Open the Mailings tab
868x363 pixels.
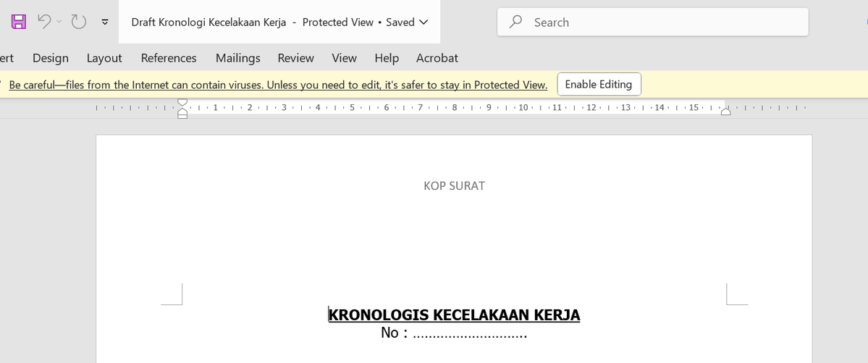tap(238, 58)
